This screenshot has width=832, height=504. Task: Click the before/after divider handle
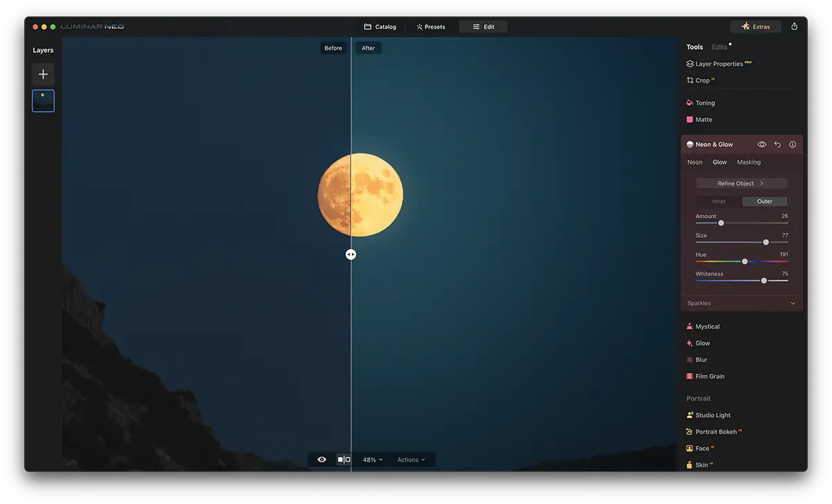351,254
